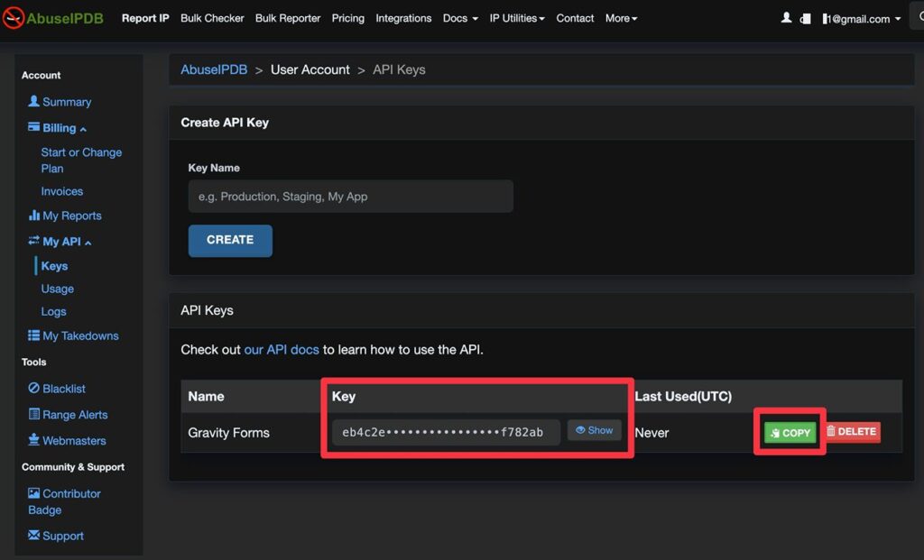Click the masked API key field
Screen dimensions: 924x560
(x=446, y=432)
